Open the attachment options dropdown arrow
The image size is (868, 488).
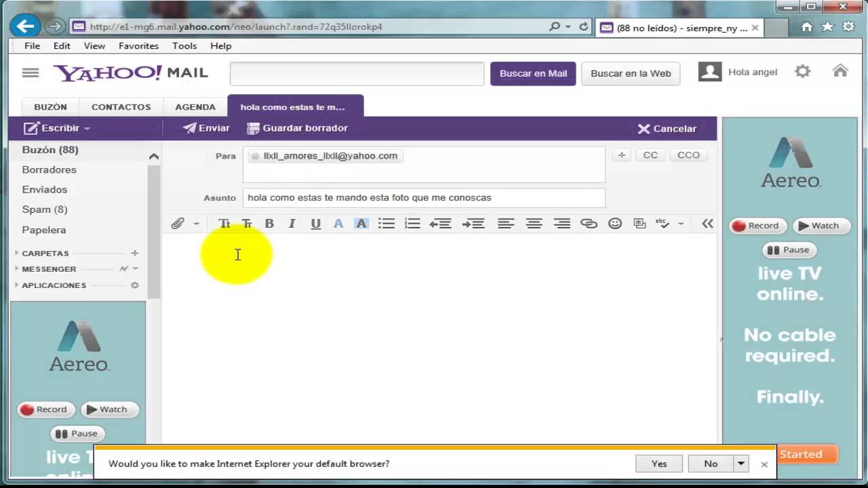coord(196,224)
